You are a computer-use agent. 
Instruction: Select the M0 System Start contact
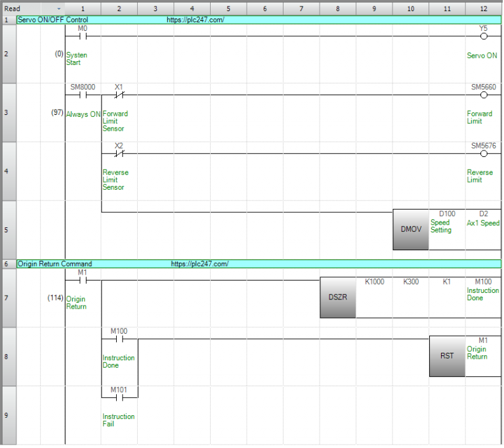83,36
